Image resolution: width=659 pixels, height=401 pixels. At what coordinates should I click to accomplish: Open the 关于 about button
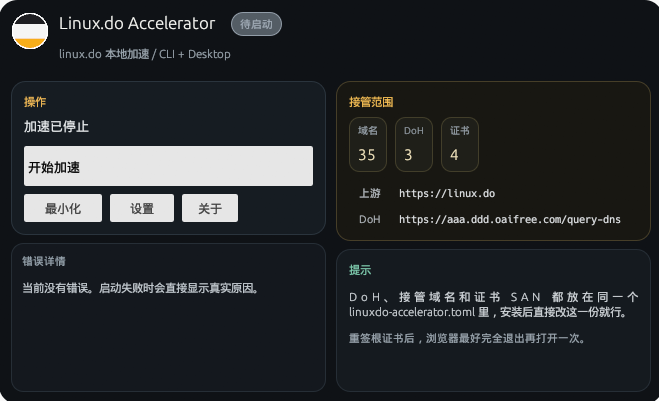pyautogui.click(x=210, y=208)
